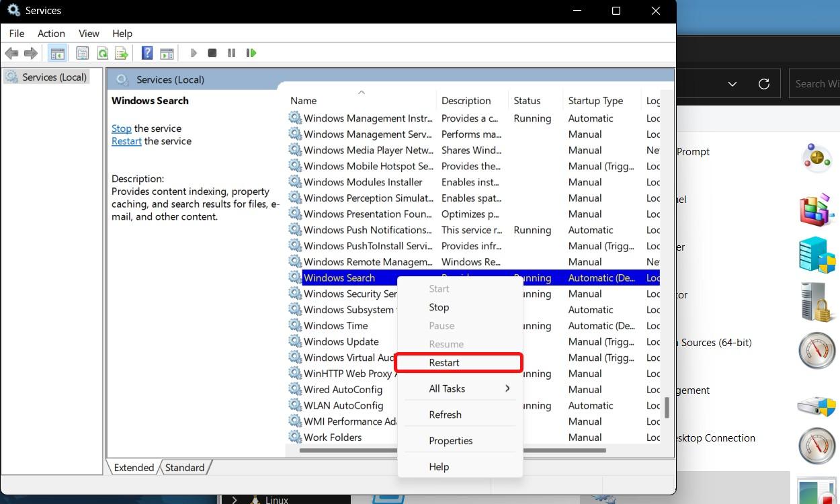Image resolution: width=840 pixels, height=504 pixels.
Task: Click the Restart Service toolbar icon
Action: pyautogui.click(x=251, y=53)
